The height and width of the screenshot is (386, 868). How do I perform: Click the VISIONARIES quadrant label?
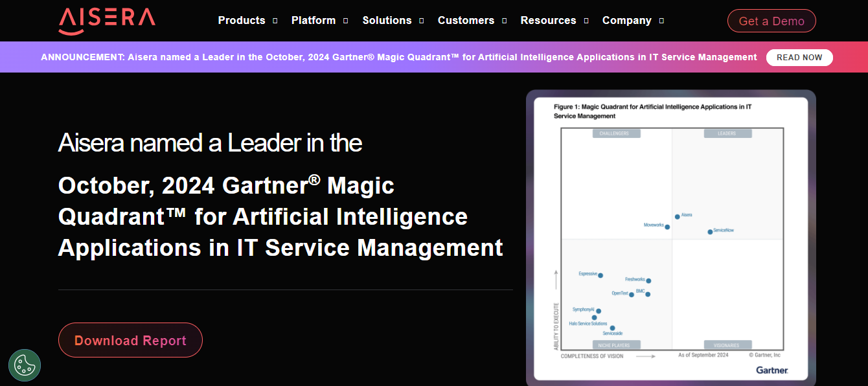coord(729,345)
